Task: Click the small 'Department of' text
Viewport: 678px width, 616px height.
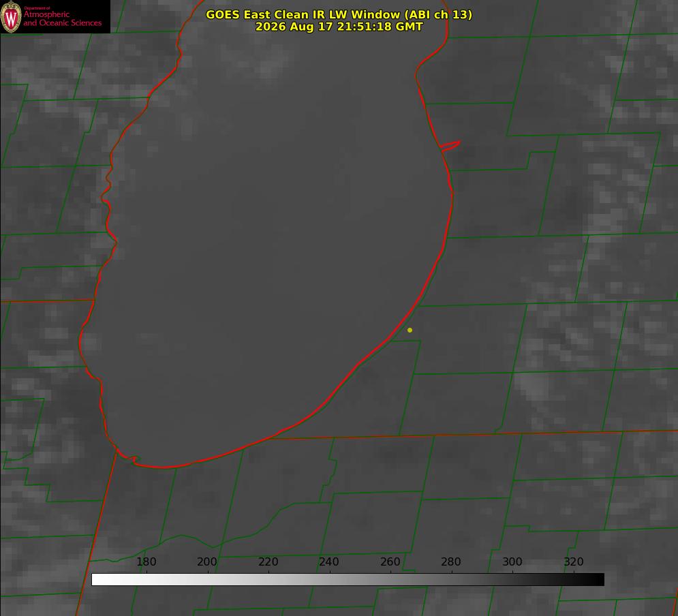Action: [x=37, y=8]
